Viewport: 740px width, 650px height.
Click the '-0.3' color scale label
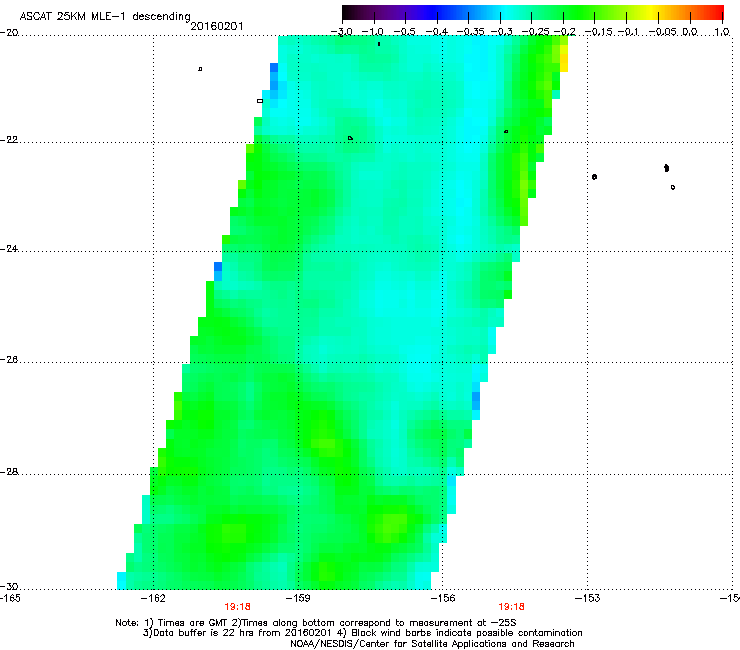(x=502, y=32)
